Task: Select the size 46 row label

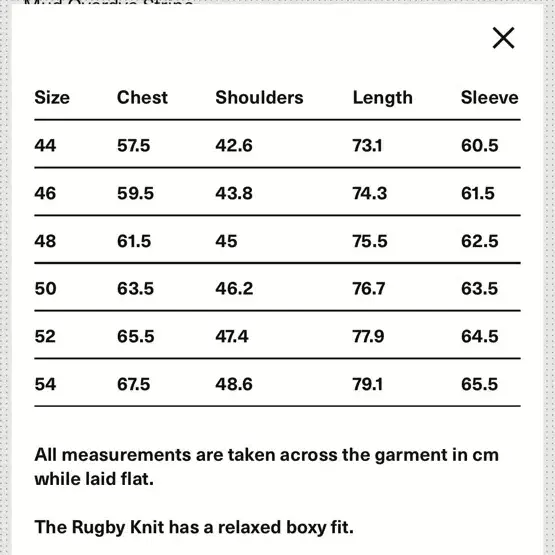Action: (45, 193)
